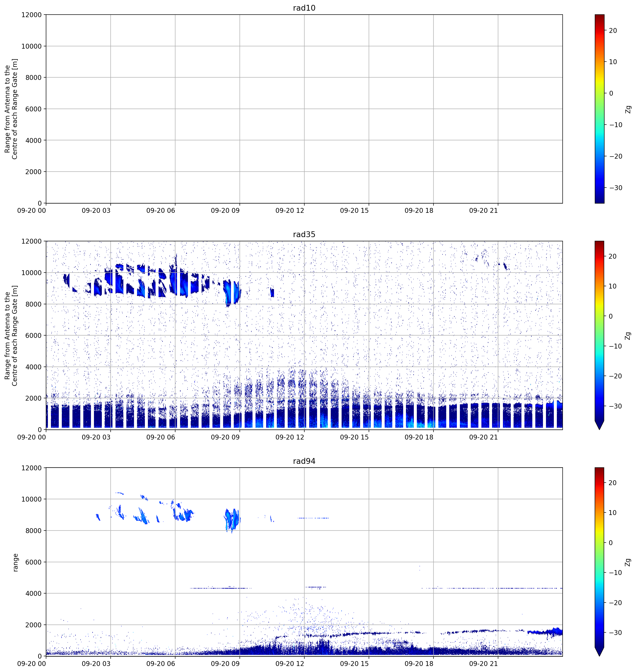Image resolution: width=636 pixels, height=672 pixels.
Task: Click the −30 tick on rad94 colorbar
Action: pos(616,633)
